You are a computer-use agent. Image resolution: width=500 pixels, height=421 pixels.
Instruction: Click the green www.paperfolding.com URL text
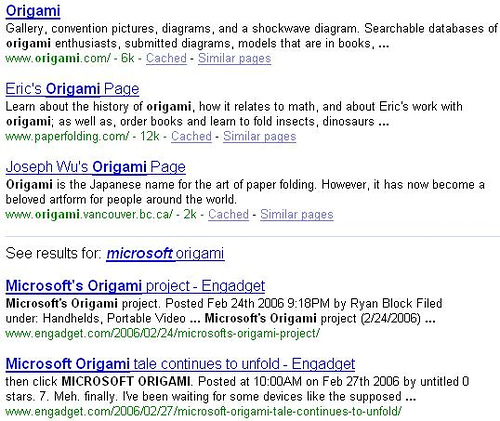click(67, 136)
